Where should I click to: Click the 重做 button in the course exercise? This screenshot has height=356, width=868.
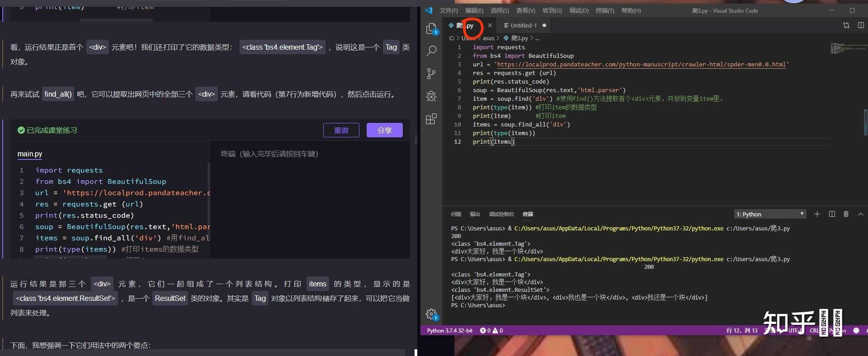[x=341, y=130]
